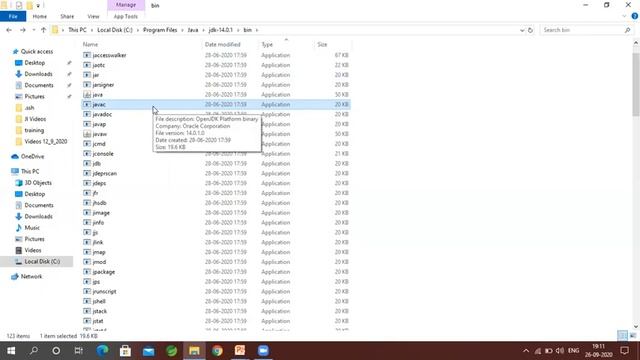
Task: Open the File menu
Action: click(13, 16)
